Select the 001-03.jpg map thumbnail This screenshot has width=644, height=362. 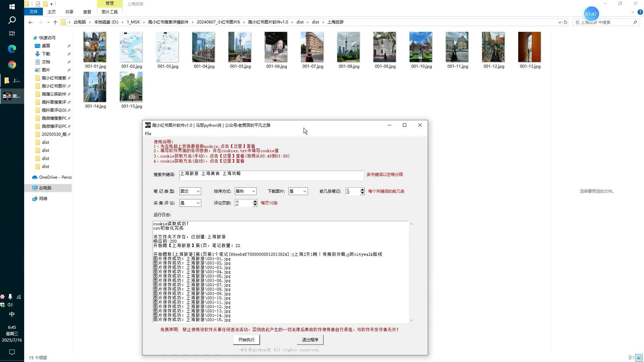(167, 47)
